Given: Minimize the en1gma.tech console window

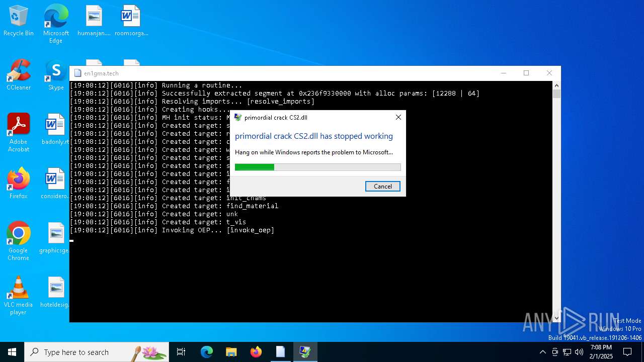Looking at the screenshot, I should coord(503,73).
